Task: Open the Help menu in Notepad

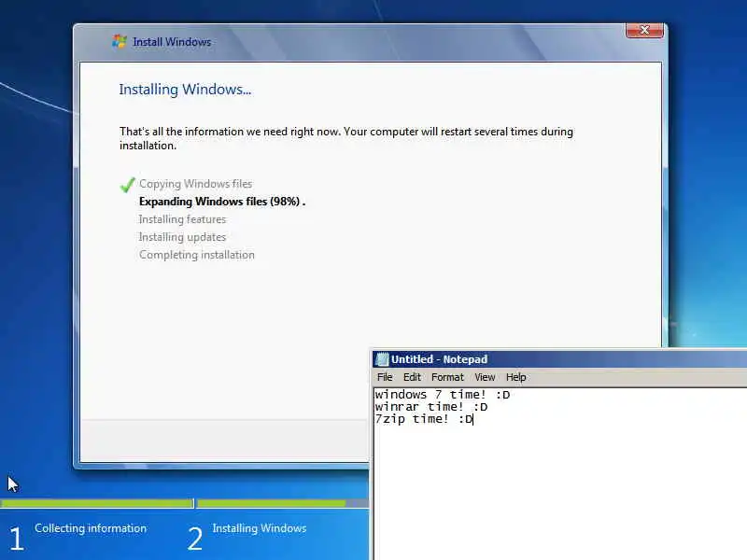Action: [516, 377]
